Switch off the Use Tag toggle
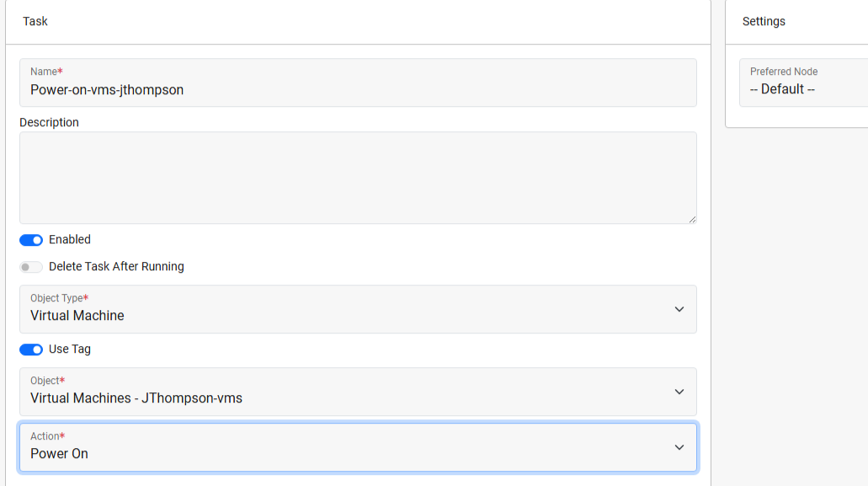Viewport: 868px width, 486px height. tap(31, 350)
